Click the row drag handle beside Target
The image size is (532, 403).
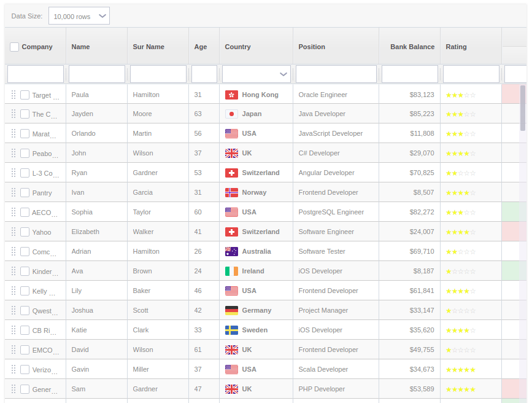pos(13,94)
